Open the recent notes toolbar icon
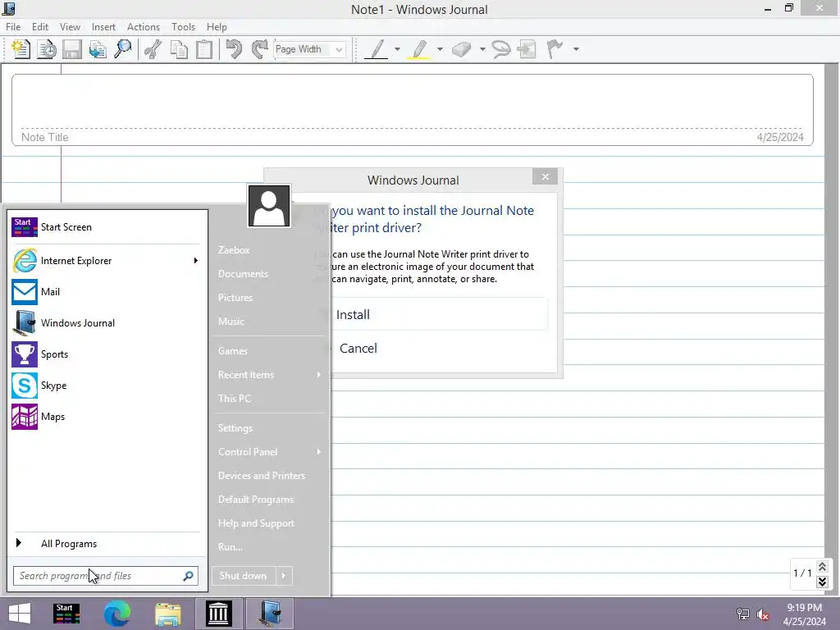 [x=47, y=49]
